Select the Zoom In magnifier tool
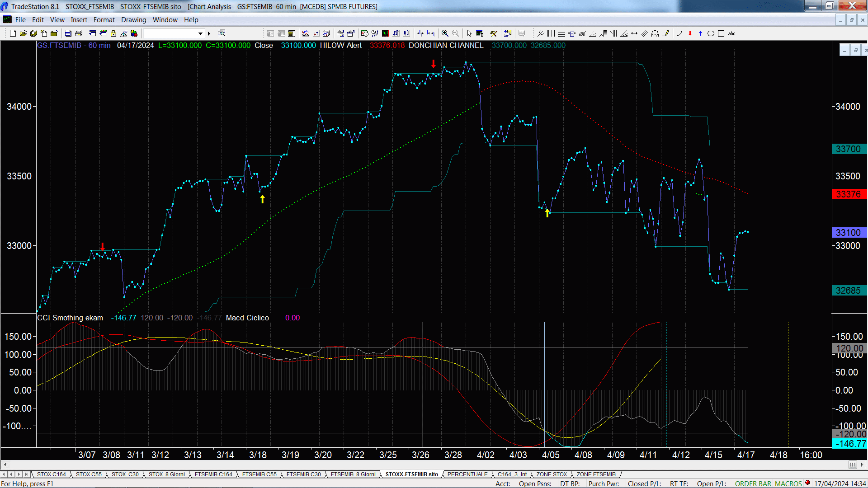 (x=445, y=33)
